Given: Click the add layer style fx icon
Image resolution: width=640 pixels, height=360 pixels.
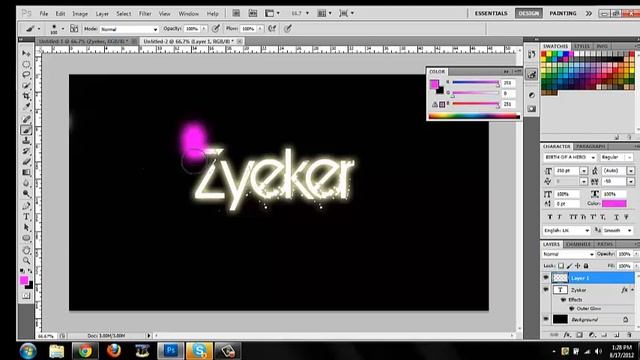Looking at the screenshot, I should [x=567, y=335].
